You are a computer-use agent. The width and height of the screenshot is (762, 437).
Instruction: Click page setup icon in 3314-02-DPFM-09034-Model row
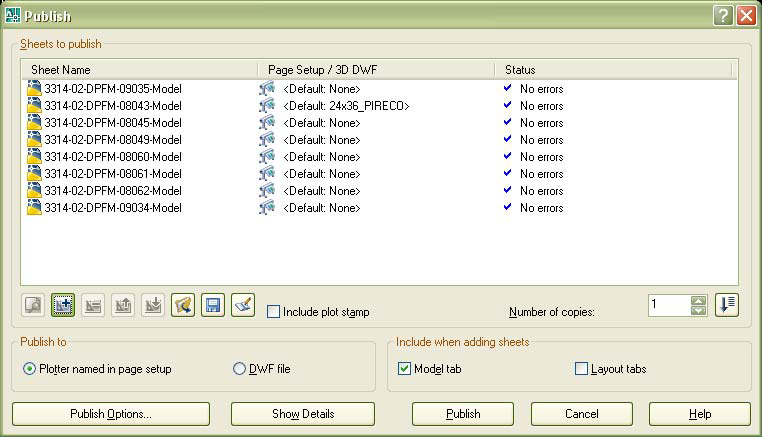click(267, 208)
